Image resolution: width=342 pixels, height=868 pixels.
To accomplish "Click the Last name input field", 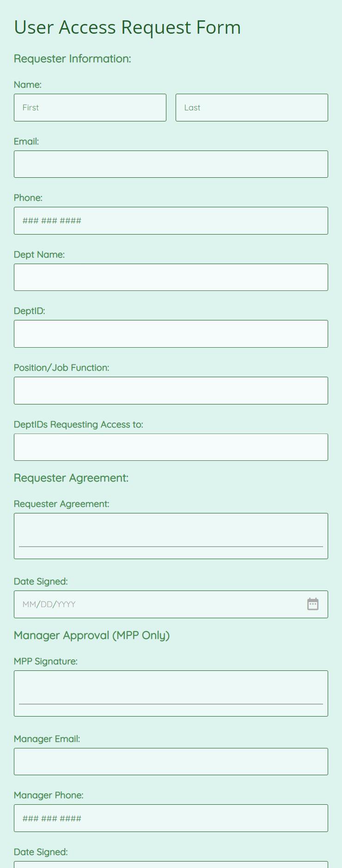I will pos(252,108).
